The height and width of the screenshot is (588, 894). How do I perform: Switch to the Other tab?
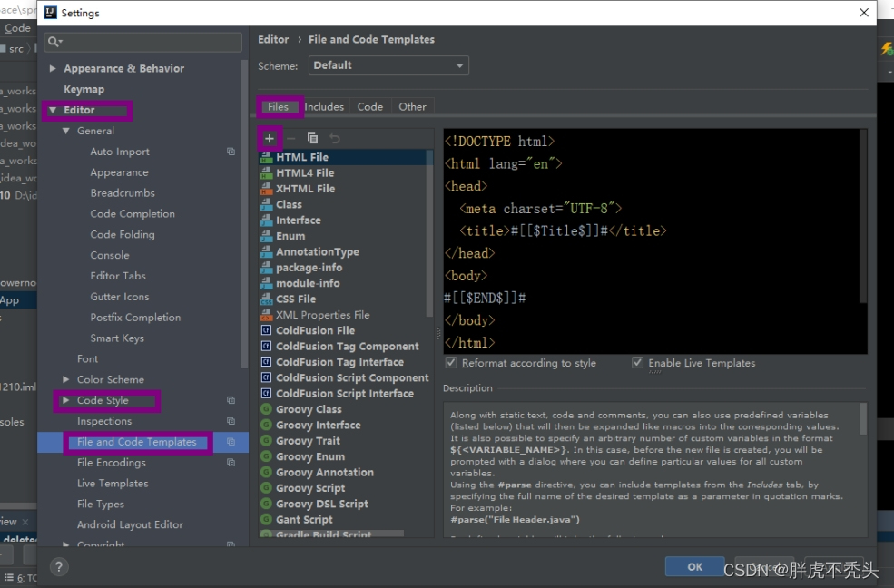click(412, 107)
